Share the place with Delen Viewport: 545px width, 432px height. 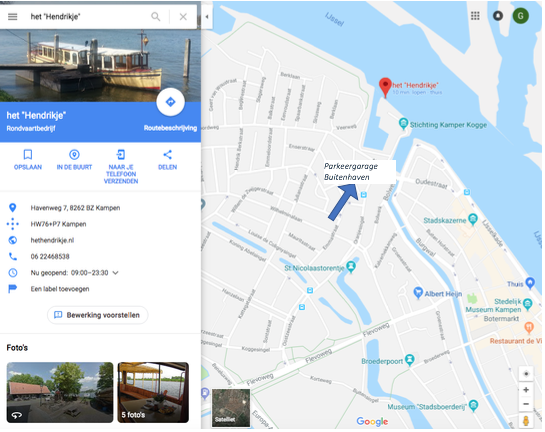point(168,160)
